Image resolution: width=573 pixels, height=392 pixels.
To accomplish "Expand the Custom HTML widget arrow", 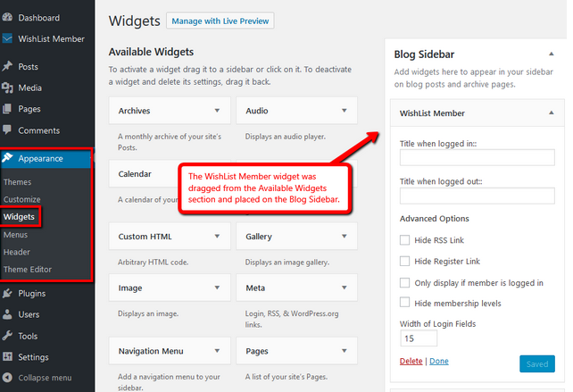I will (217, 237).
